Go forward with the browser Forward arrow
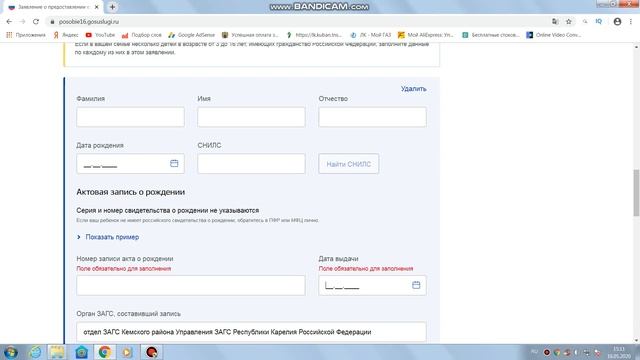The height and width of the screenshot is (360, 640). (22, 22)
